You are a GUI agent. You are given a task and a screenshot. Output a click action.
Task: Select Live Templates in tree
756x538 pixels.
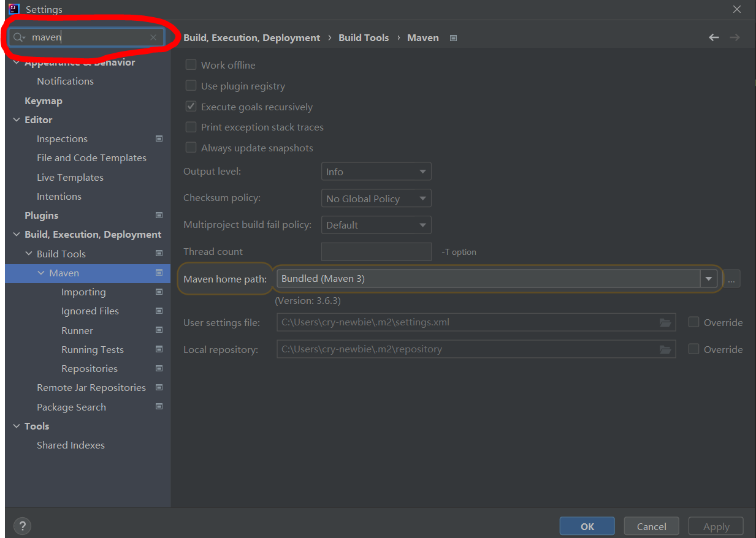tap(70, 177)
